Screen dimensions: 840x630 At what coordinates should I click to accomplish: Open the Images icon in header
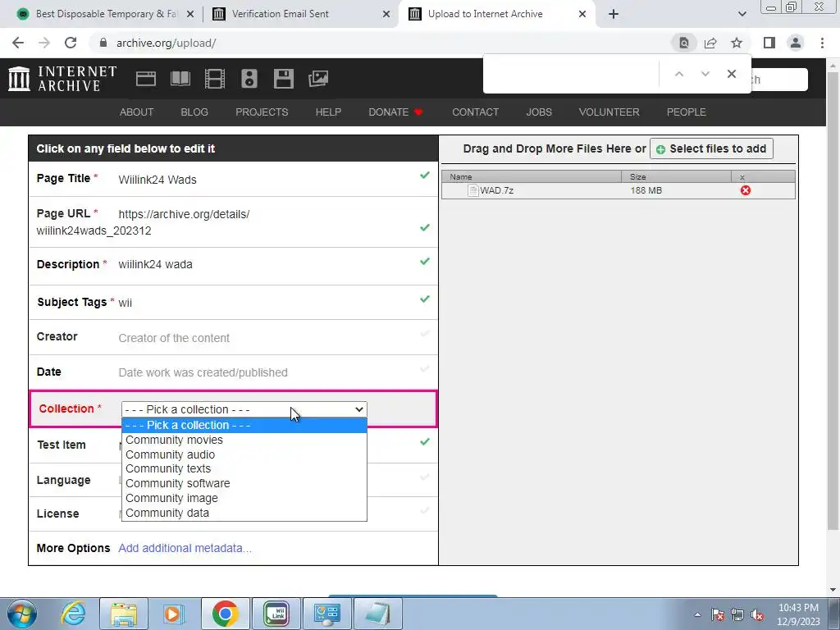318,79
